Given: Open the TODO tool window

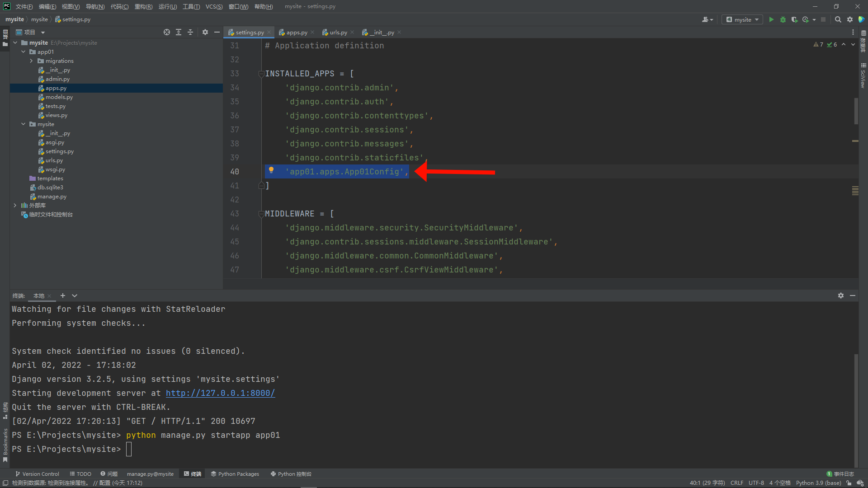Looking at the screenshot, I should click(x=80, y=474).
